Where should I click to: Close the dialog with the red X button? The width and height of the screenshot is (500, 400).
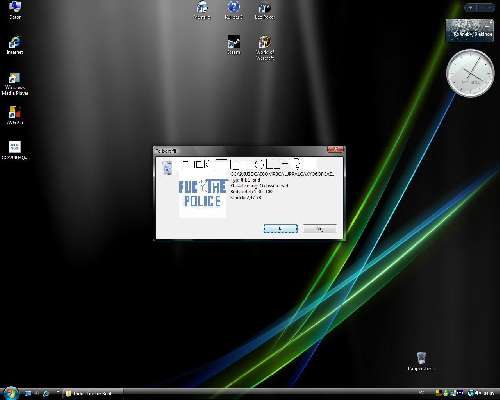(x=335, y=150)
